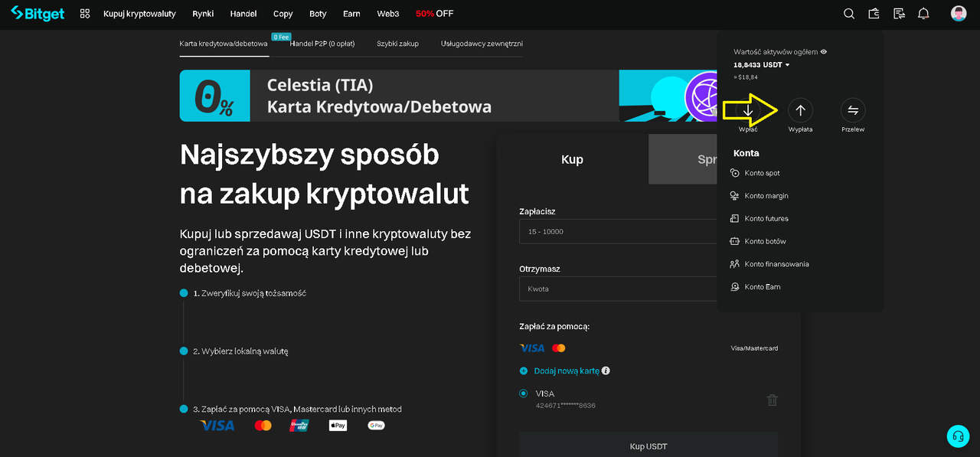This screenshot has width=980, height=457.
Task: Click the Konto Earn icon
Action: pos(735,287)
